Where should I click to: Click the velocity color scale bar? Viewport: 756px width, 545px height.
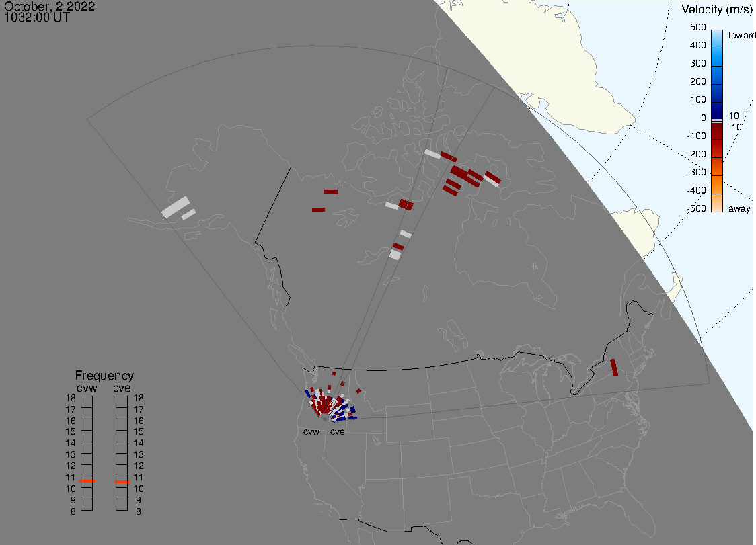(717, 121)
